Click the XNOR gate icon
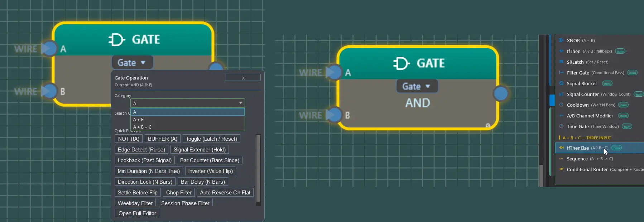Viewport: 644px width, 222px height. point(561,40)
